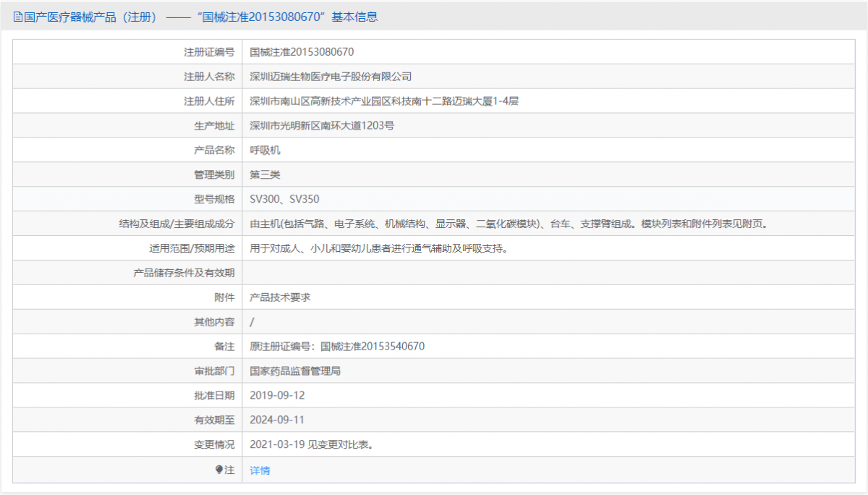Viewport: 868px width, 495px height.
Task: Click the 生产地址 label cell
Action: coord(127,126)
